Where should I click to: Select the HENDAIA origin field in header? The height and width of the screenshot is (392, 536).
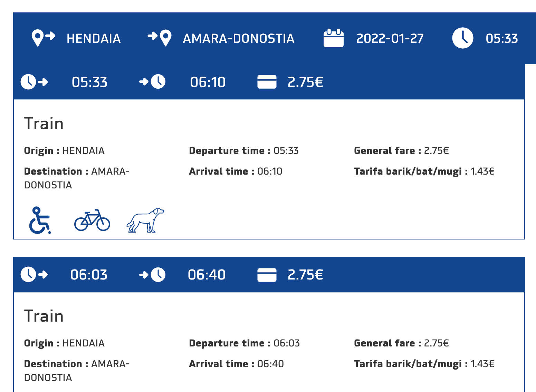(x=94, y=38)
